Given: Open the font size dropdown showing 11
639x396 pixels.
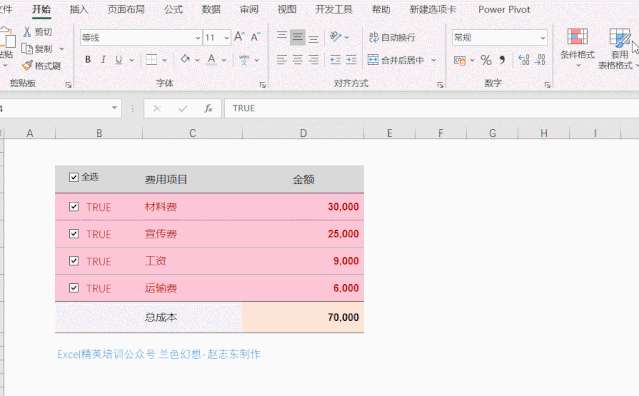Looking at the screenshot, I should click(226, 38).
